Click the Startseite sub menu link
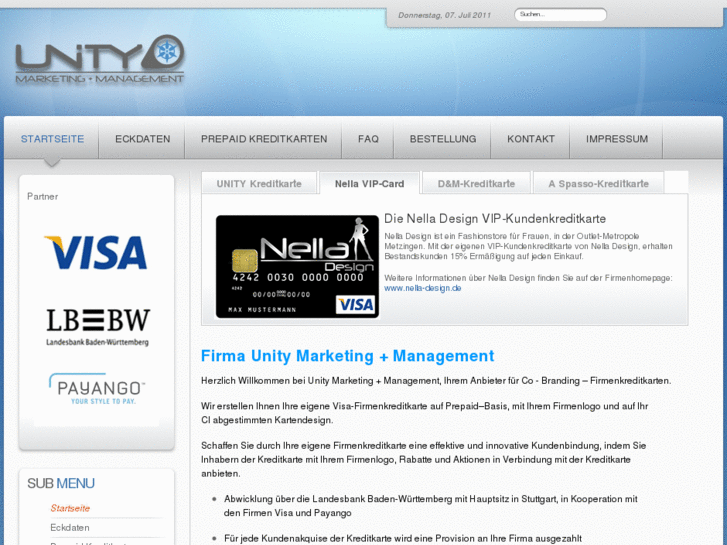Viewport: 727px width, 545px height. tap(70, 508)
